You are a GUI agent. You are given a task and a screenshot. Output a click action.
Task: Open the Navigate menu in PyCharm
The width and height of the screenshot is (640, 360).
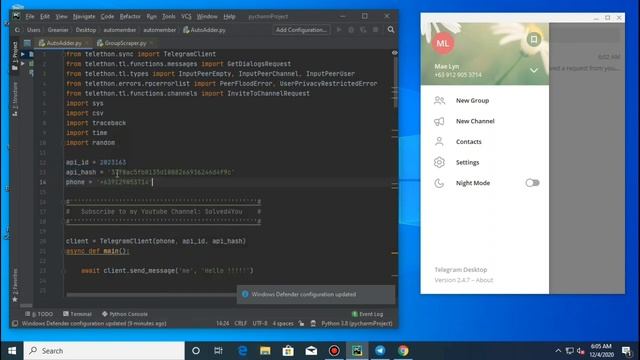[84, 17]
